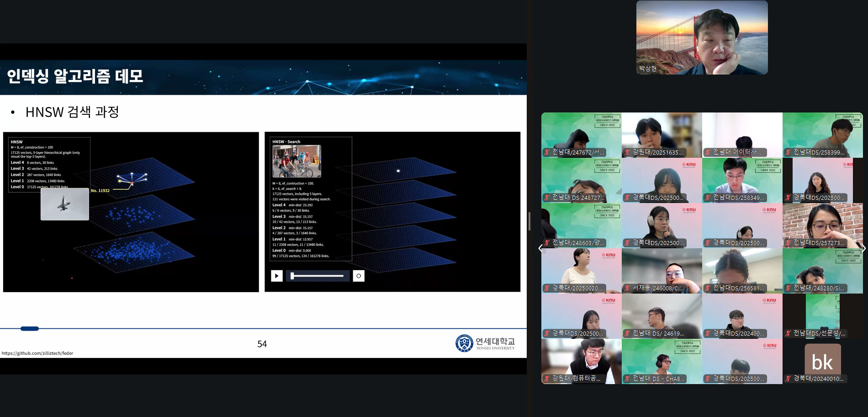The image size is (868, 417).
Task: Select the 전남대DS/258349 participant video
Action: coord(742,180)
